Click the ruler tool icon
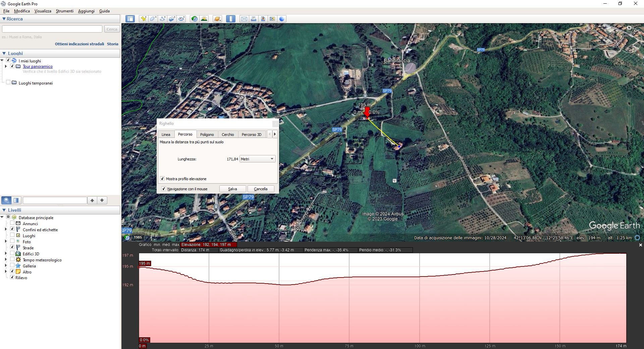The height and width of the screenshot is (349, 644). tap(231, 19)
